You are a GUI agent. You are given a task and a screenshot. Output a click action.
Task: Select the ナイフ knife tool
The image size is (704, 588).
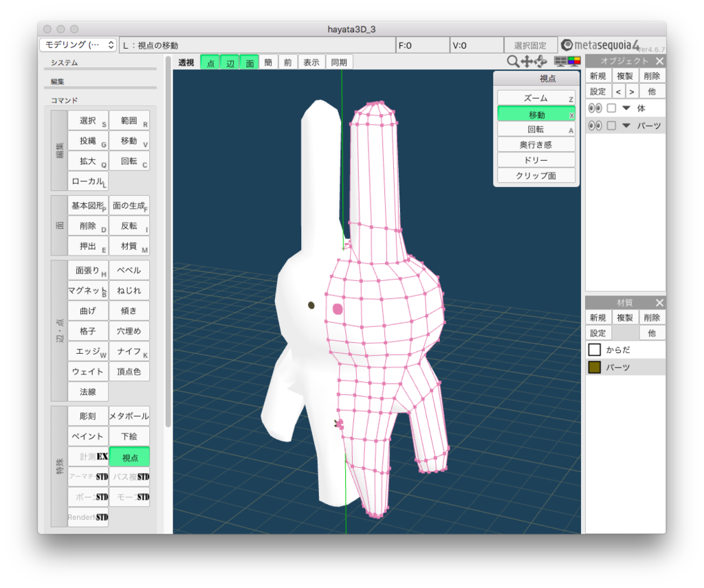(129, 351)
